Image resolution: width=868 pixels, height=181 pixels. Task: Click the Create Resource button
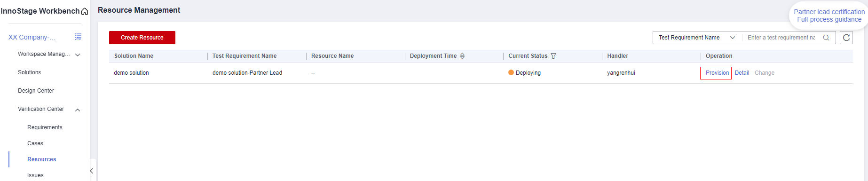142,38
